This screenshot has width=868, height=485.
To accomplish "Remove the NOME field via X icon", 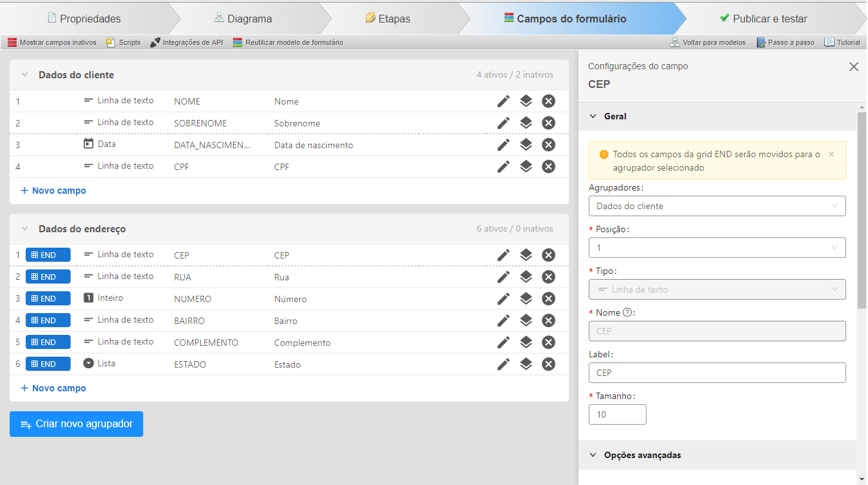I will coord(548,101).
